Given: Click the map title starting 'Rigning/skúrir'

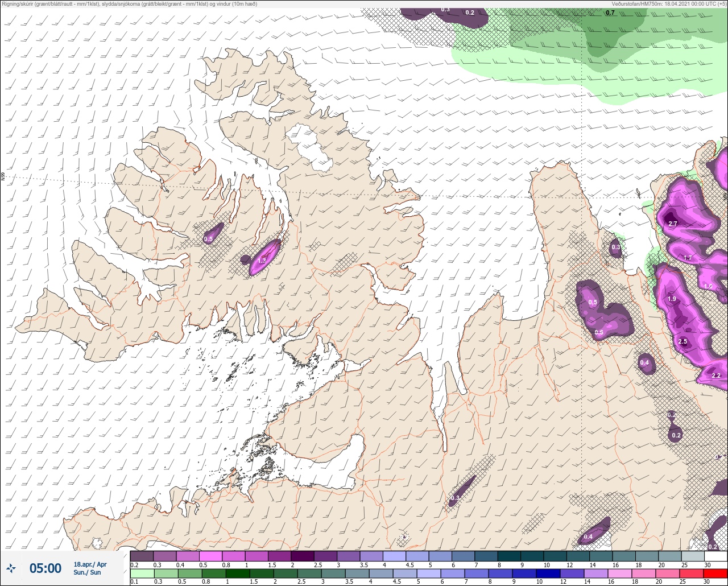Looking at the screenshot, I should point(130,4).
